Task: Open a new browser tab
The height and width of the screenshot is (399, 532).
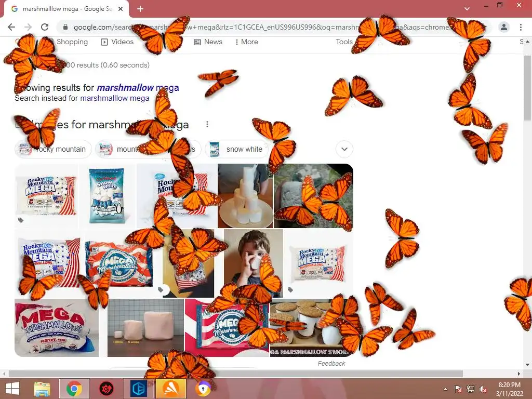Action: click(140, 9)
